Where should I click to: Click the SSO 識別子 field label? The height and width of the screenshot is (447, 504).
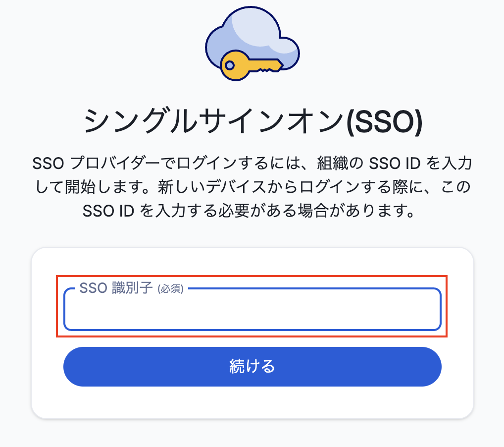(116, 289)
